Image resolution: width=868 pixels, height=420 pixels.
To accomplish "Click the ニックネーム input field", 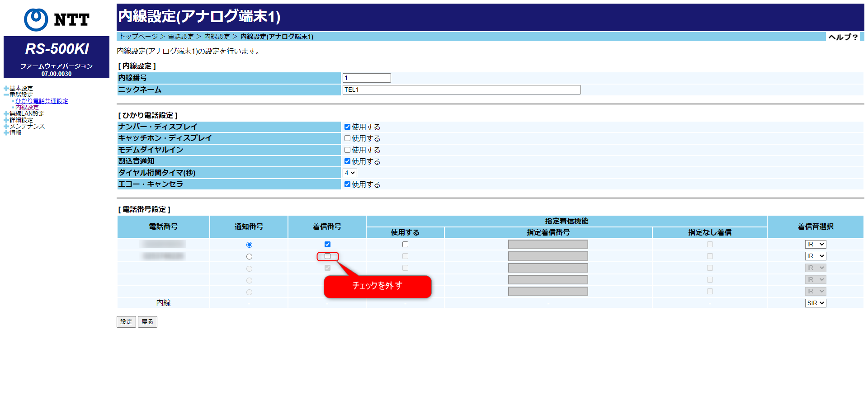I will (x=462, y=90).
